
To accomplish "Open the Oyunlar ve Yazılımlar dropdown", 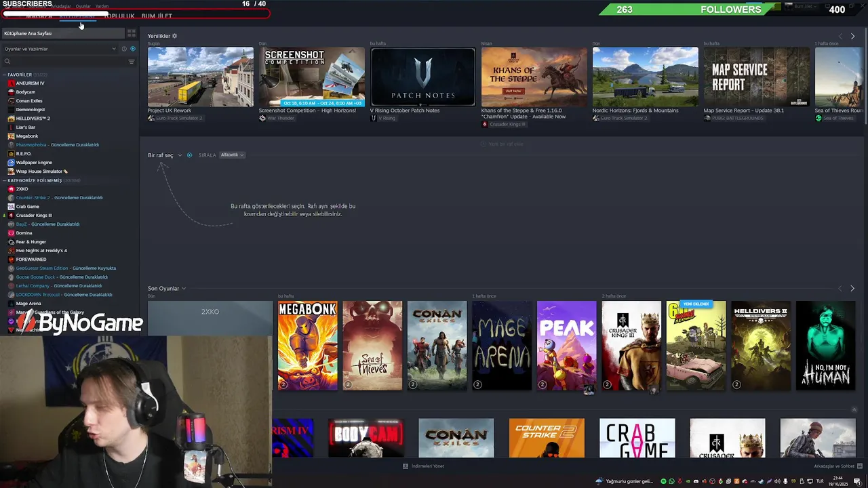I will pos(60,49).
